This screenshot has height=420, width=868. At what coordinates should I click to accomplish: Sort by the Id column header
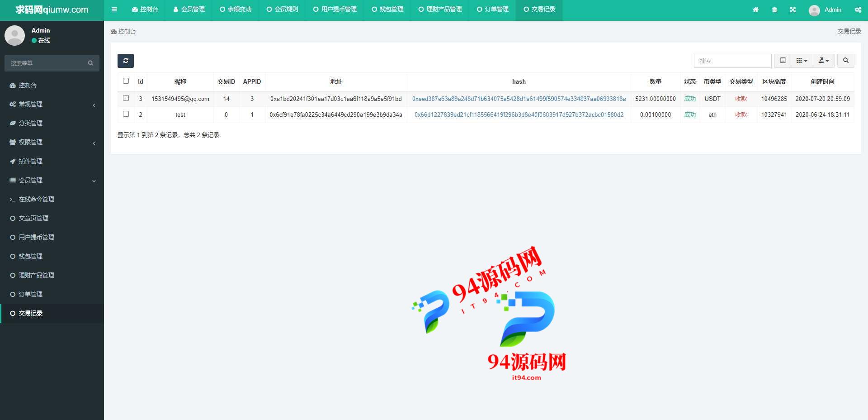[141, 81]
